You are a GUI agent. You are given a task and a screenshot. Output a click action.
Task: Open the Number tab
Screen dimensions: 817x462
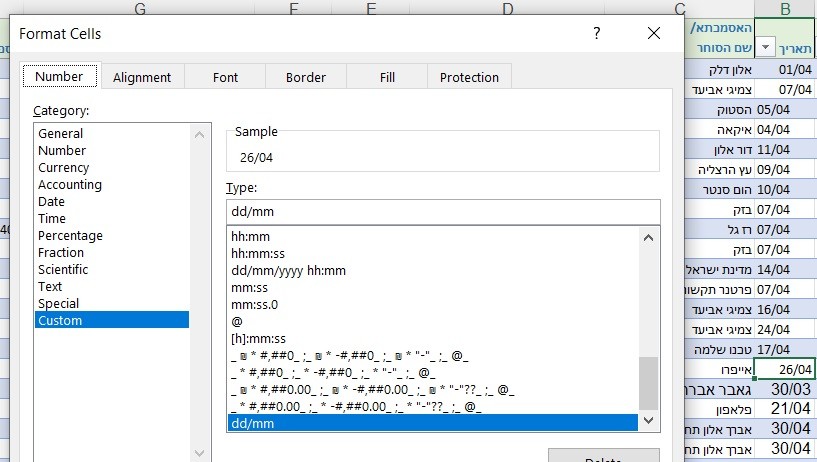pos(59,77)
